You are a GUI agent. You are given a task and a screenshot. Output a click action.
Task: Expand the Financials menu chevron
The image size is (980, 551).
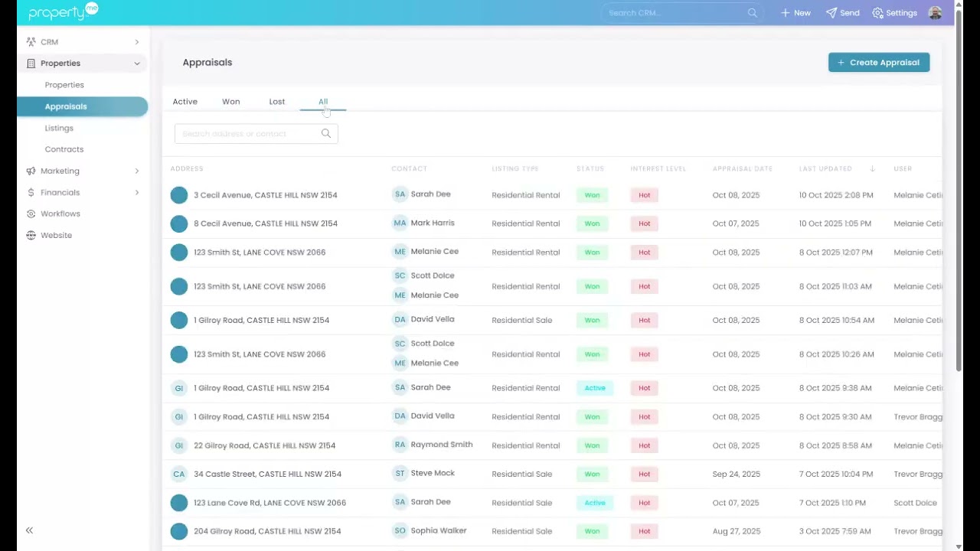tap(137, 193)
